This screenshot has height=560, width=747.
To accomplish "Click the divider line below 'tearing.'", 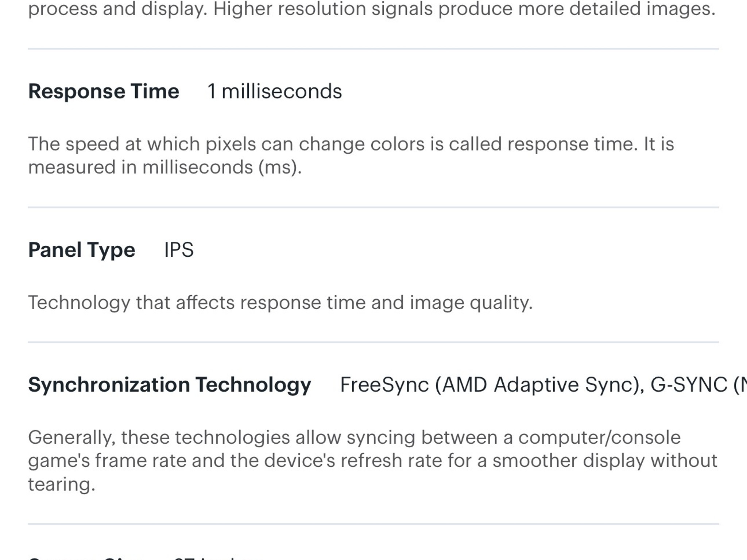I will point(373,524).
